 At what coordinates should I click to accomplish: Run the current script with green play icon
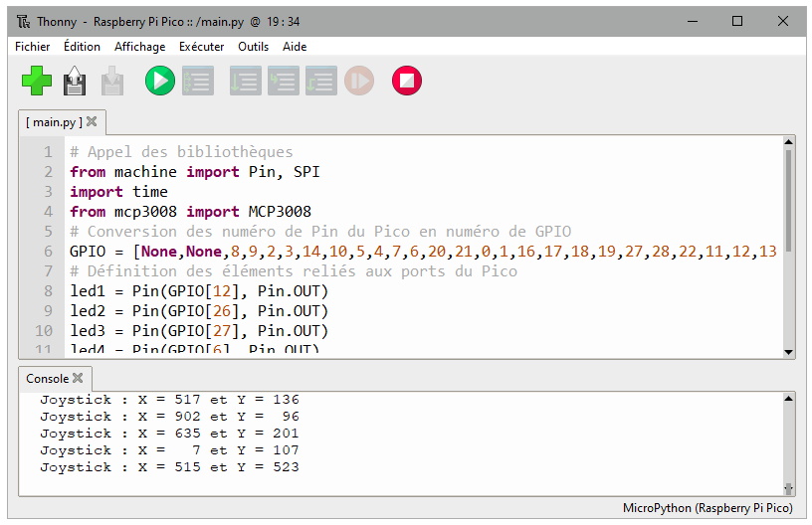[159, 81]
